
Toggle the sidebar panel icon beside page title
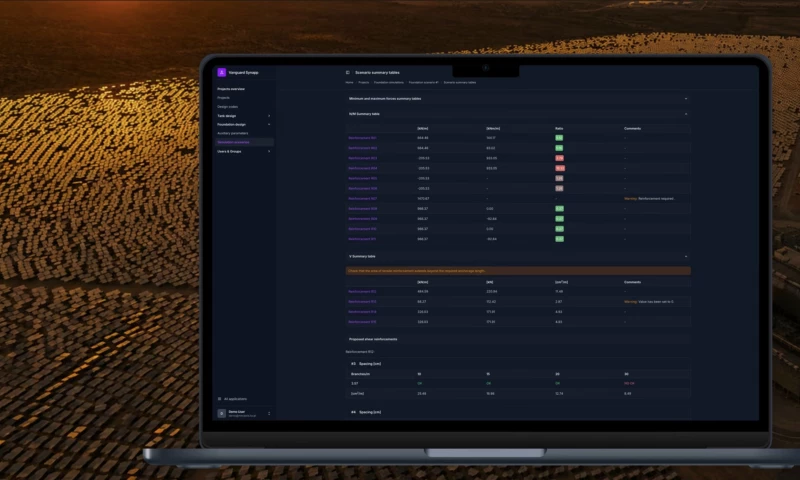[347, 72]
